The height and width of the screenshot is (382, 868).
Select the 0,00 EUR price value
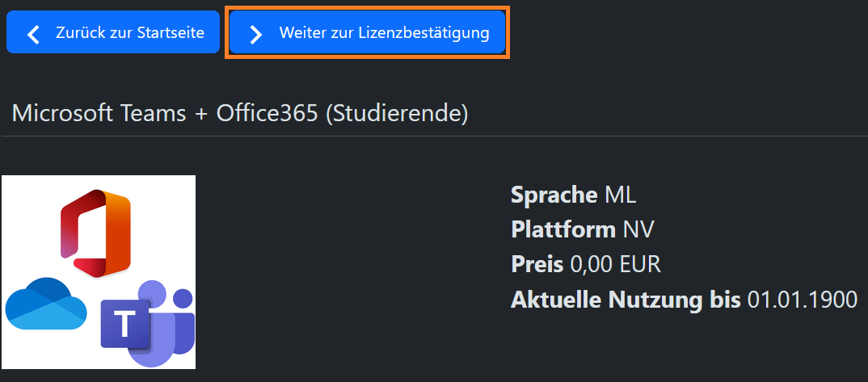tap(616, 265)
